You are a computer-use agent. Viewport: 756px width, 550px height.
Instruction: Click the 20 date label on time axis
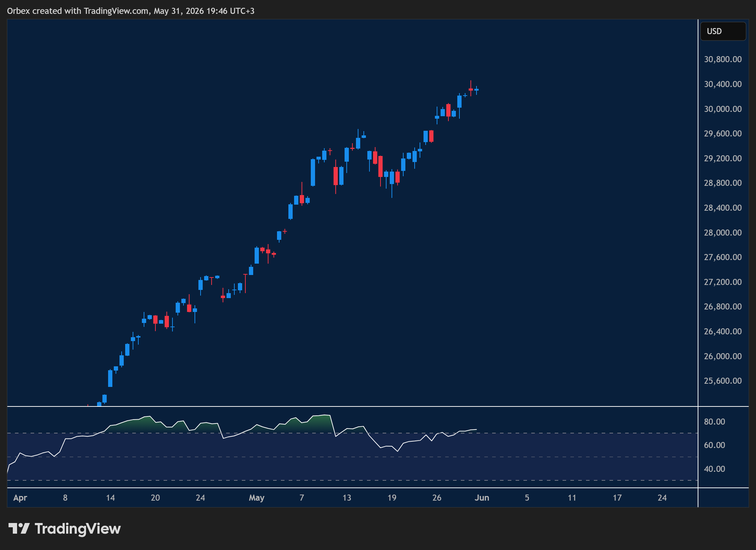(x=155, y=498)
